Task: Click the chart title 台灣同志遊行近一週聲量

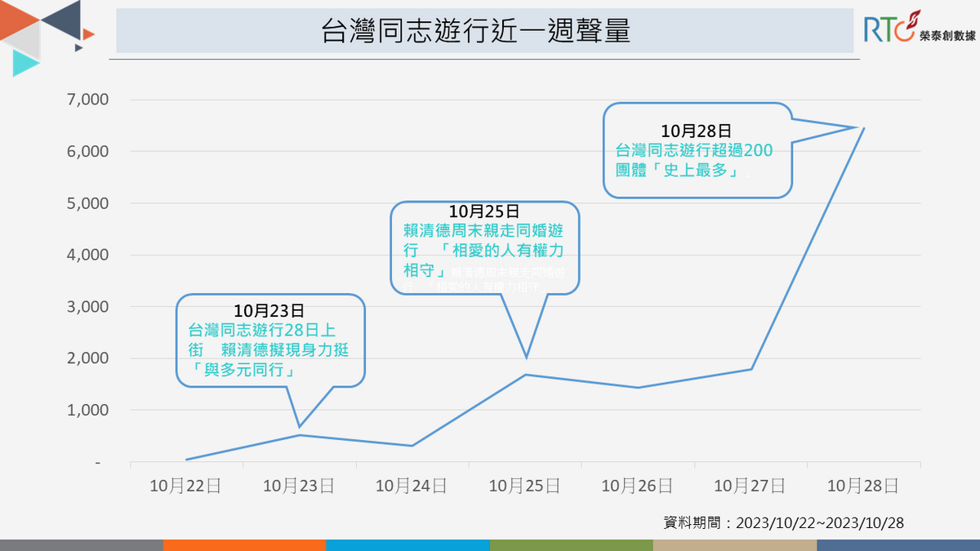Action: (476, 30)
